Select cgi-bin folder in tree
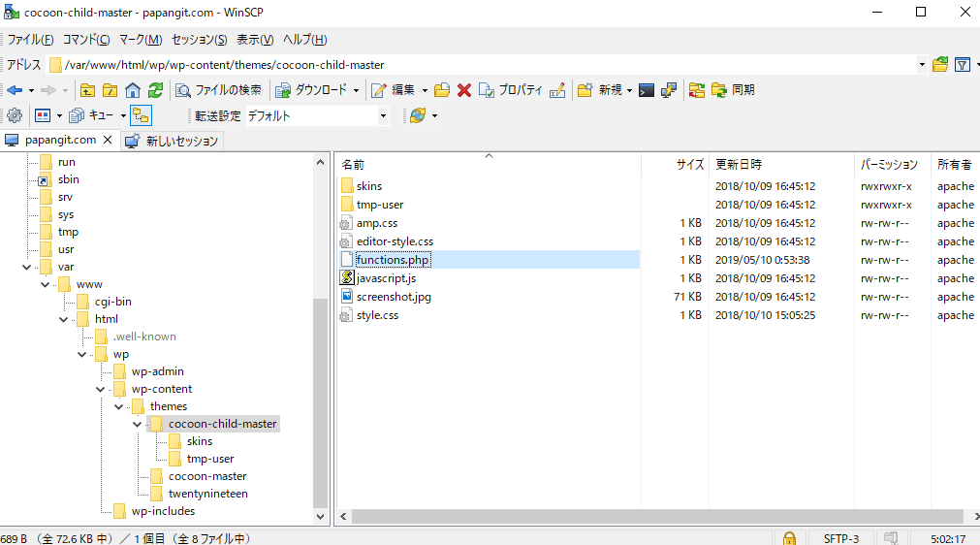The width and height of the screenshot is (980, 545). pos(113,302)
